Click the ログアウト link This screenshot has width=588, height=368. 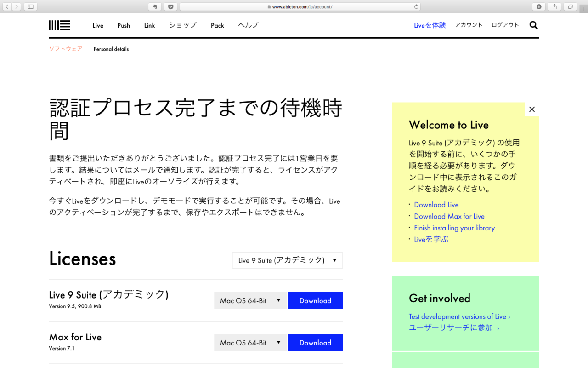pos(505,25)
